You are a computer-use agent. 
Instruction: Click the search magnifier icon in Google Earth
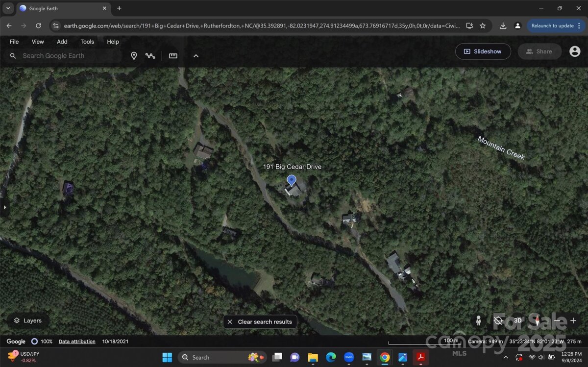pyautogui.click(x=13, y=56)
